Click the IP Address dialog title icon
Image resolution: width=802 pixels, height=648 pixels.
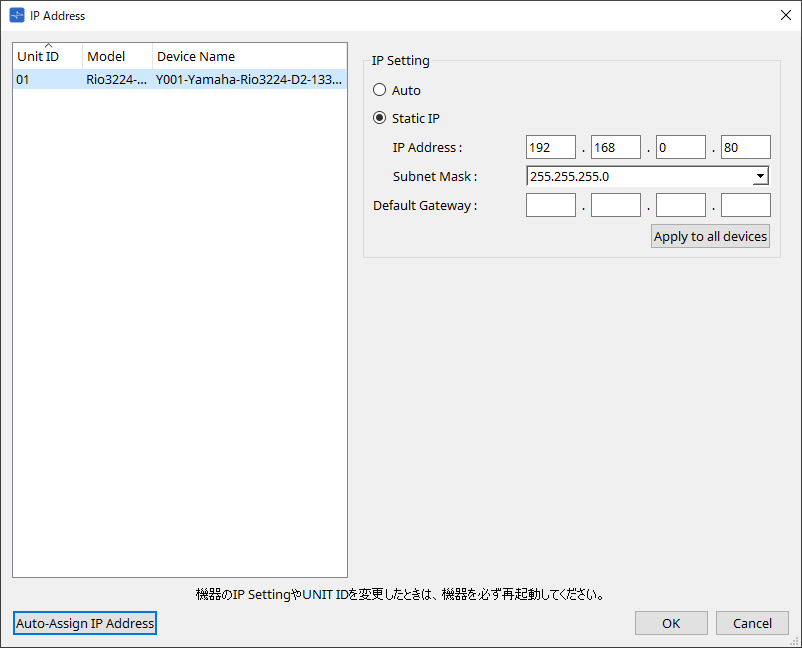point(17,16)
